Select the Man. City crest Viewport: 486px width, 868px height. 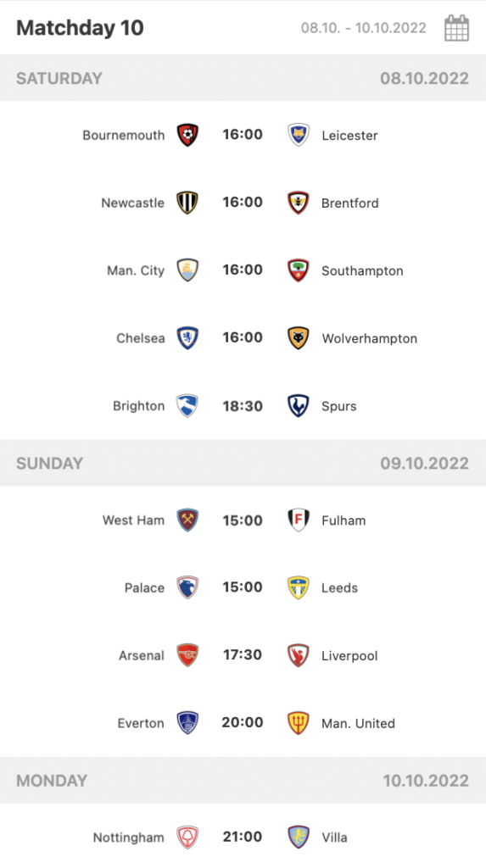[x=187, y=270]
